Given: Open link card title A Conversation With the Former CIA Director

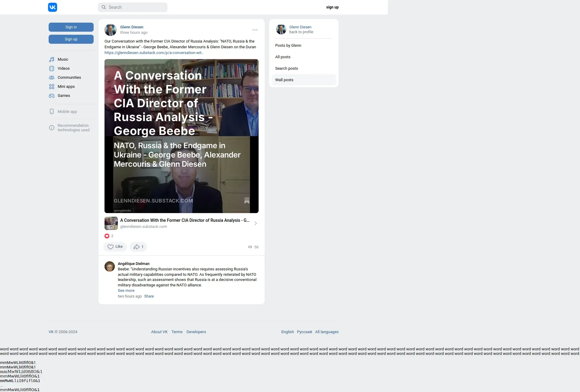Looking at the screenshot, I should pos(185,221).
